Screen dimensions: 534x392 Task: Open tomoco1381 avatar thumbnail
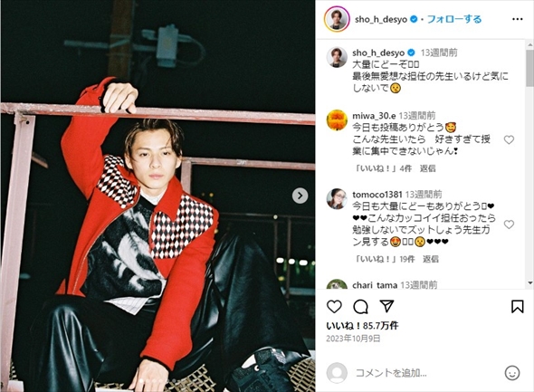[337, 198]
